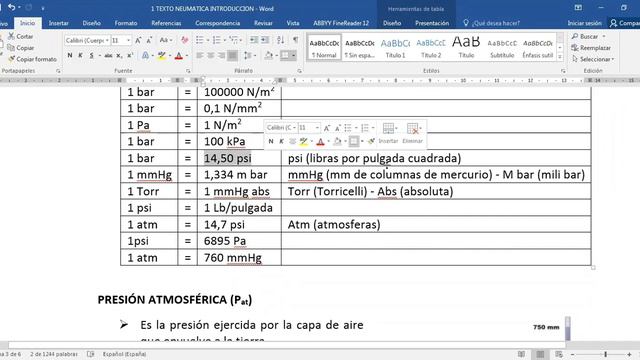This screenshot has height=360, width=640.
Task: Toggle justify alignment in Párrafo group
Action: click(x=232, y=56)
